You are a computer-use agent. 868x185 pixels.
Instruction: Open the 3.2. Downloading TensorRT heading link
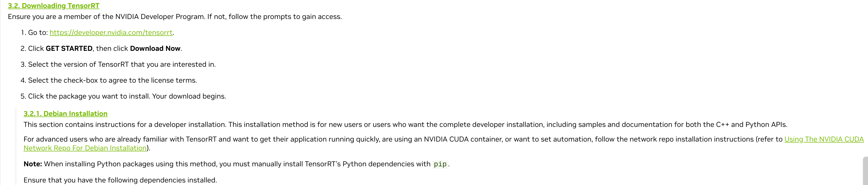coord(54,6)
